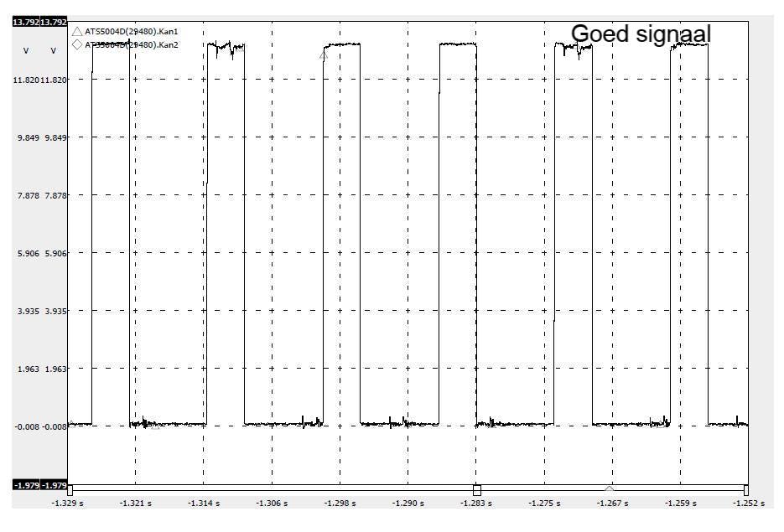
Task: Grab the left handle of the time scrollbar
Action: point(70,489)
